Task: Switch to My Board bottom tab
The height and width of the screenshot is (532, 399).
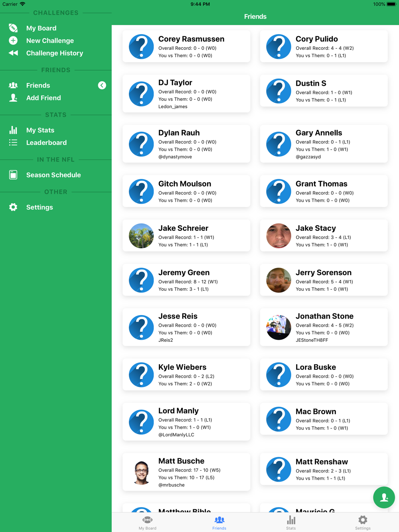Action: tap(148, 522)
